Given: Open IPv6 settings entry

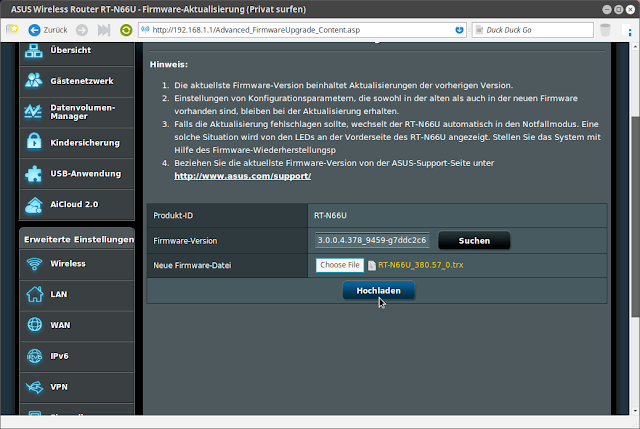Looking at the screenshot, I should pyautogui.click(x=77, y=357).
